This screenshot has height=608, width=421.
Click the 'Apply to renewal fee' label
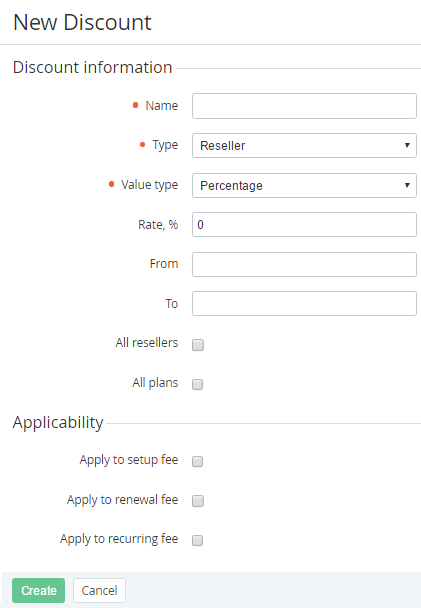(x=123, y=500)
